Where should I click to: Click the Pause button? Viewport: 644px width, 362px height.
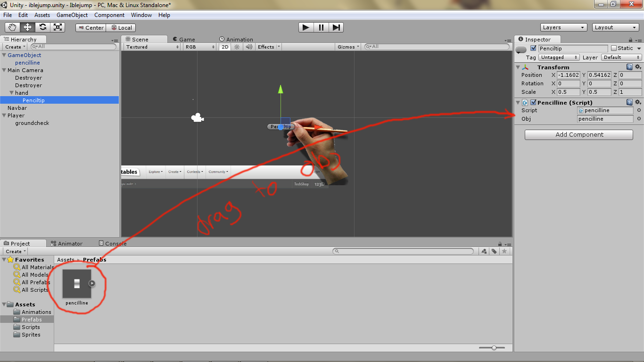pyautogui.click(x=321, y=27)
